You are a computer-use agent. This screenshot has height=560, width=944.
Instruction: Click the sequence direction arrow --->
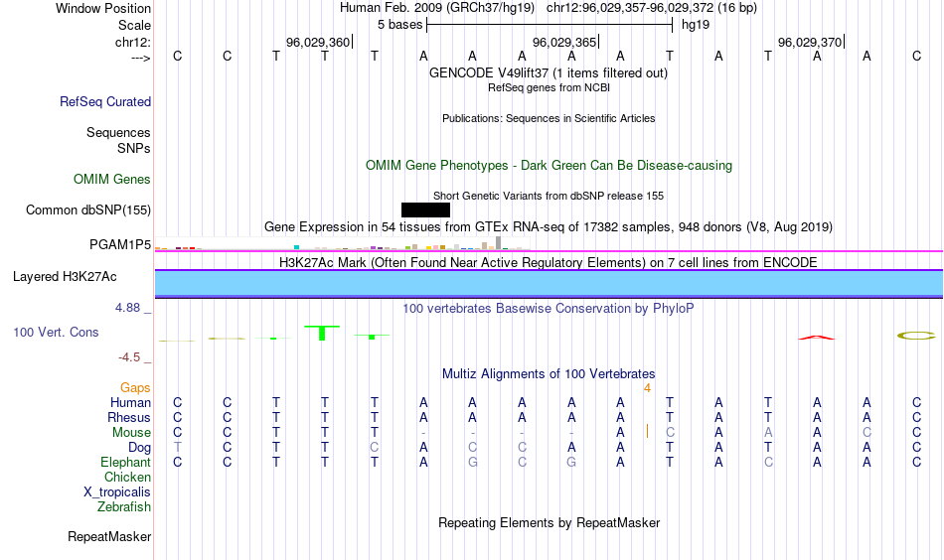coord(141,58)
